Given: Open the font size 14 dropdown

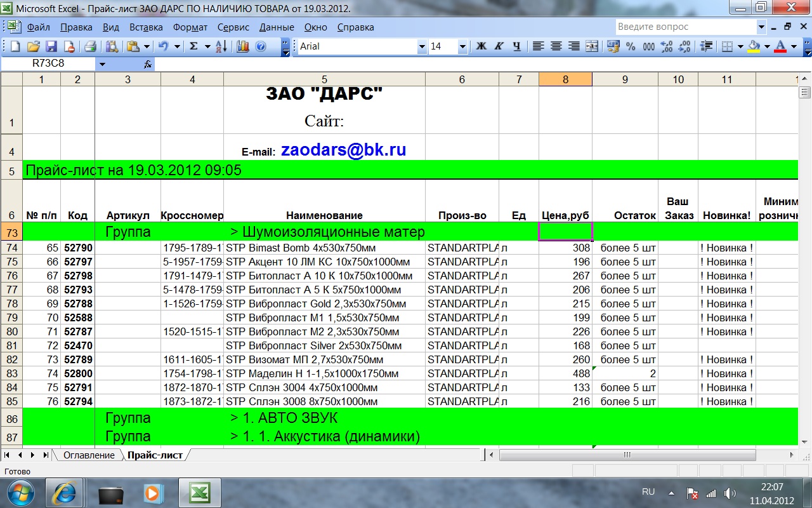Looking at the screenshot, I should (x=462, y=46).
